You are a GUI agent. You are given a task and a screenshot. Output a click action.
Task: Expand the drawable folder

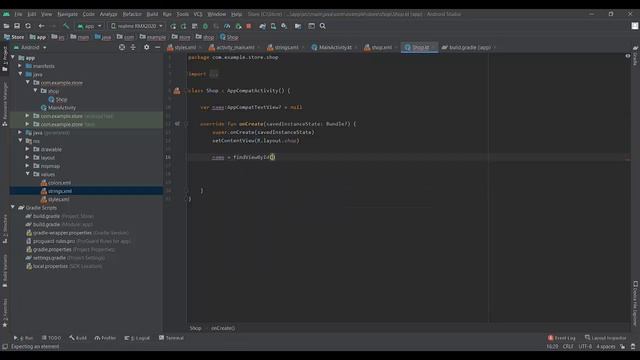click(27, 149)
